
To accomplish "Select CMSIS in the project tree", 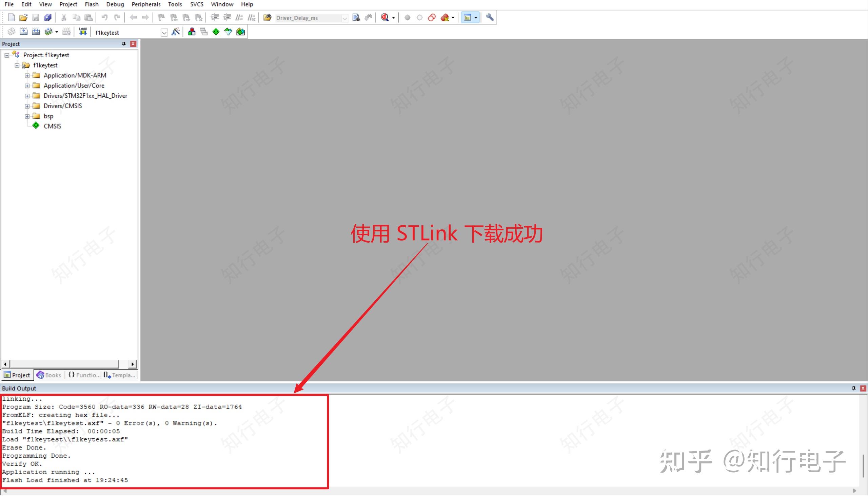I will 52,126.
